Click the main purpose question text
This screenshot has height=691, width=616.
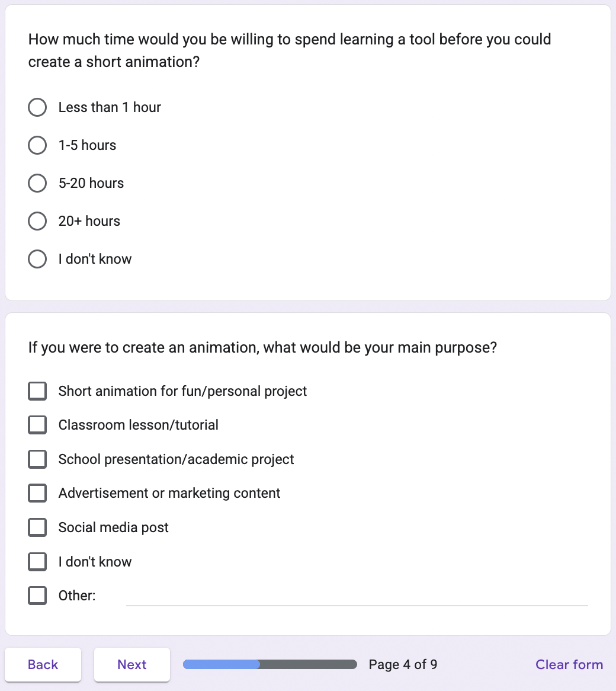tap(262, 347)
